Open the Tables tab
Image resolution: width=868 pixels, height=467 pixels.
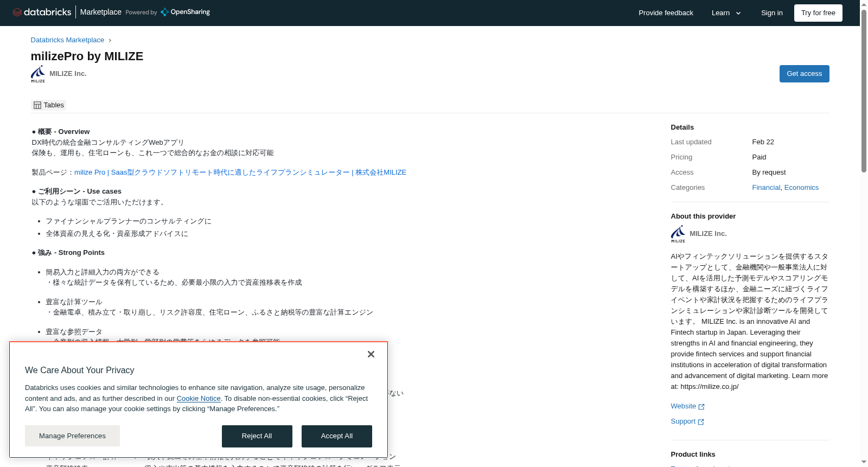49,105
